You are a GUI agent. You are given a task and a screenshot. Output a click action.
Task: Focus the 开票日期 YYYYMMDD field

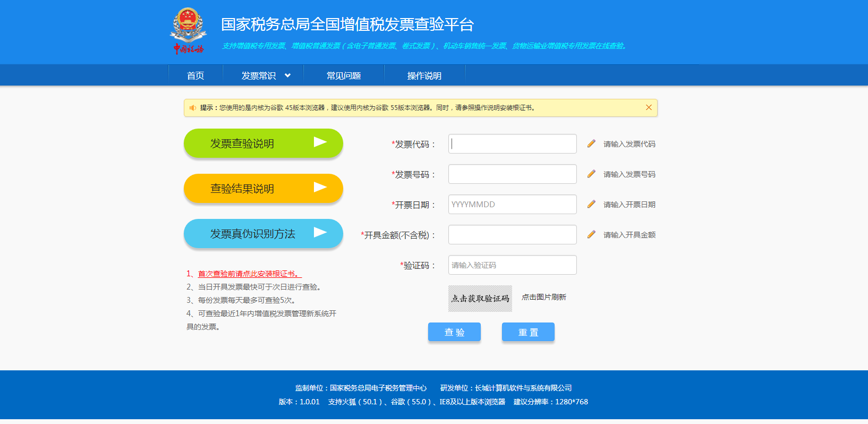(x=513, y=205)
